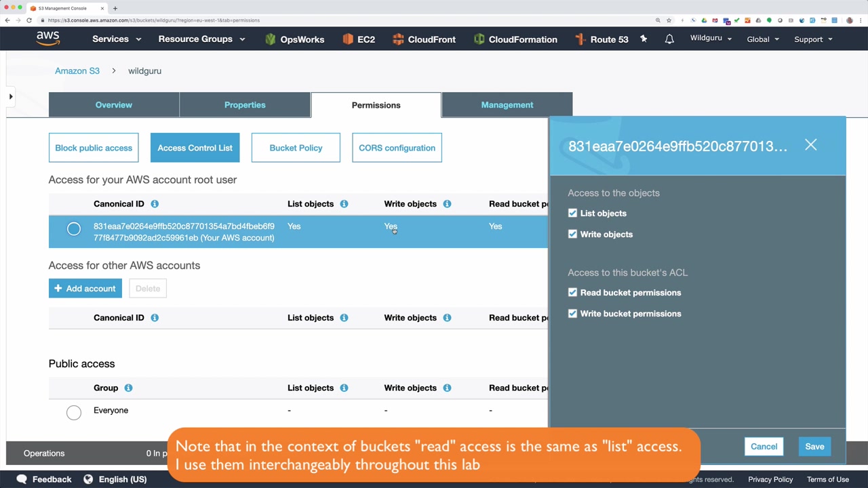Go to Amazon S3 breadcrumb link

[x=77, y=71]
